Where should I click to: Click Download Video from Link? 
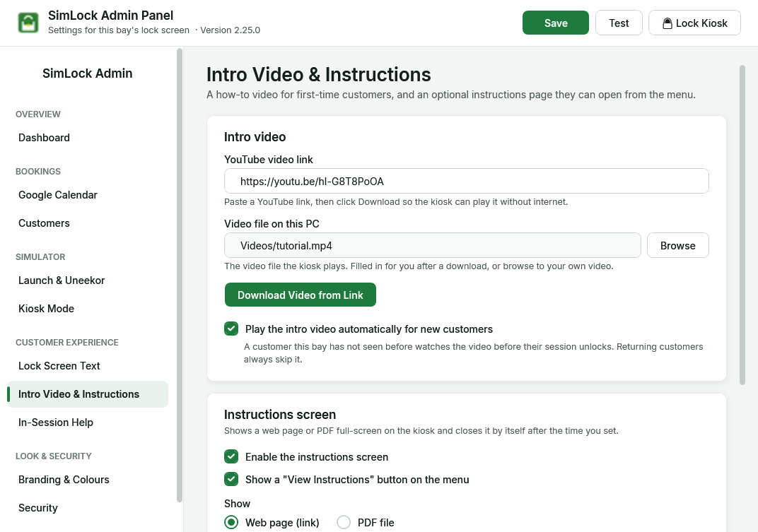point(301,295)
